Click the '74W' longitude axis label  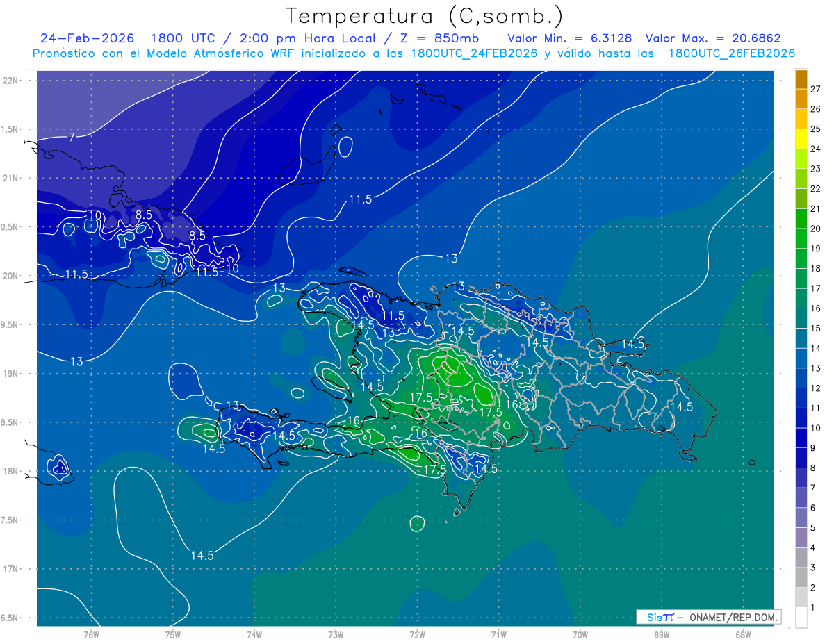[254, 635]
